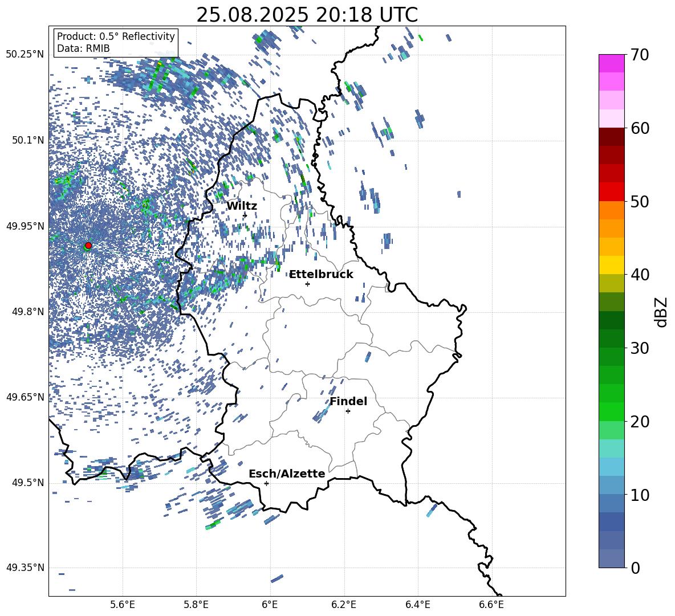This screenshot has height=616, width=675.
Task: Click the 49.8°N latitude label
Action: (28, 312)
